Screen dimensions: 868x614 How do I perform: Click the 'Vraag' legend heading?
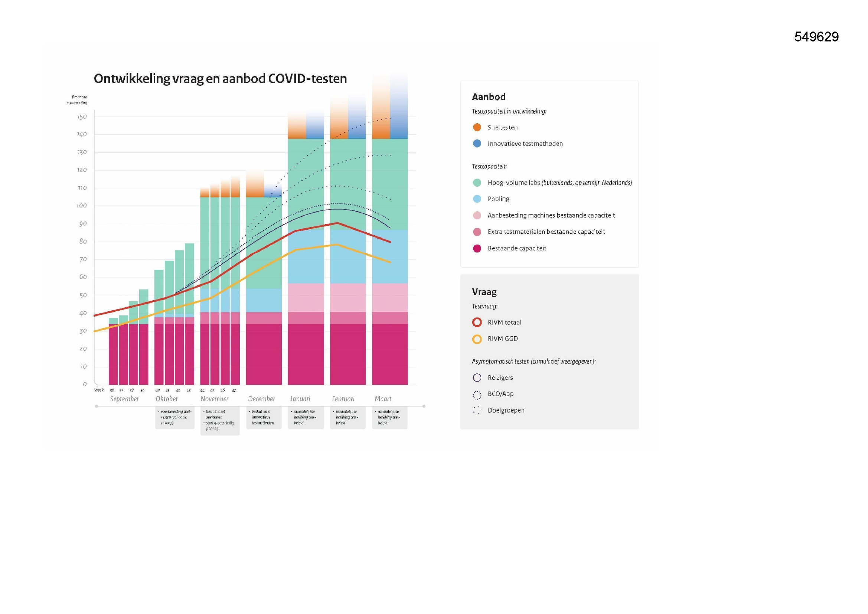coord(484,292)
